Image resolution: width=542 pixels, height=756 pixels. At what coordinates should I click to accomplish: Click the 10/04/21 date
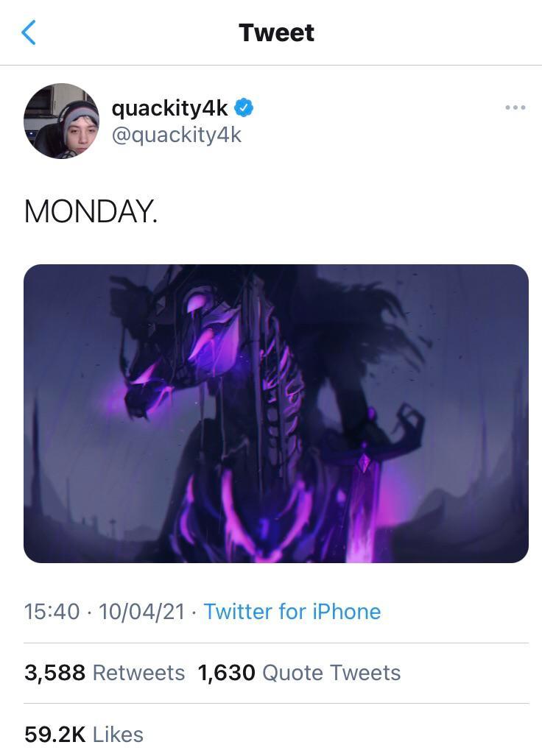(141, 611)
